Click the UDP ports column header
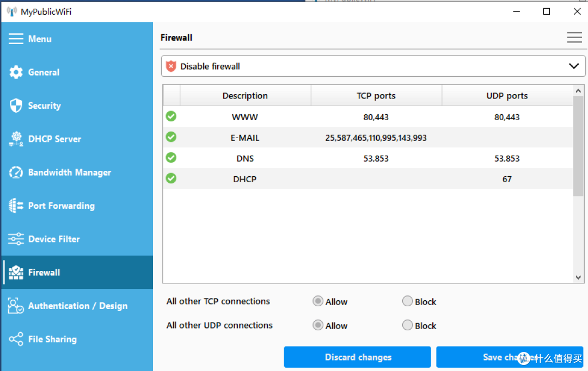The height and width of the screenshot is (371, 588). point(507,96)
